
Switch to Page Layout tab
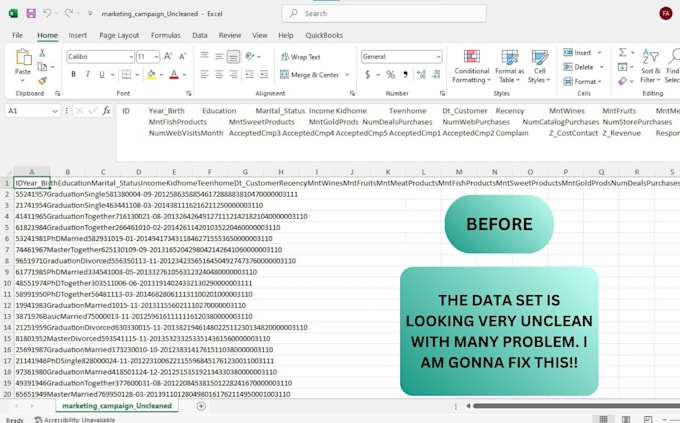pos(119,35)
